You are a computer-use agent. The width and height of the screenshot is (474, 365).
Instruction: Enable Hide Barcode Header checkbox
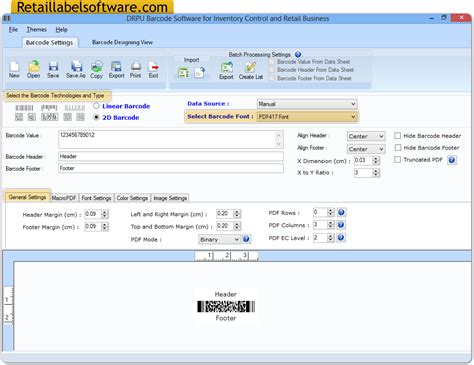[397, 136]
